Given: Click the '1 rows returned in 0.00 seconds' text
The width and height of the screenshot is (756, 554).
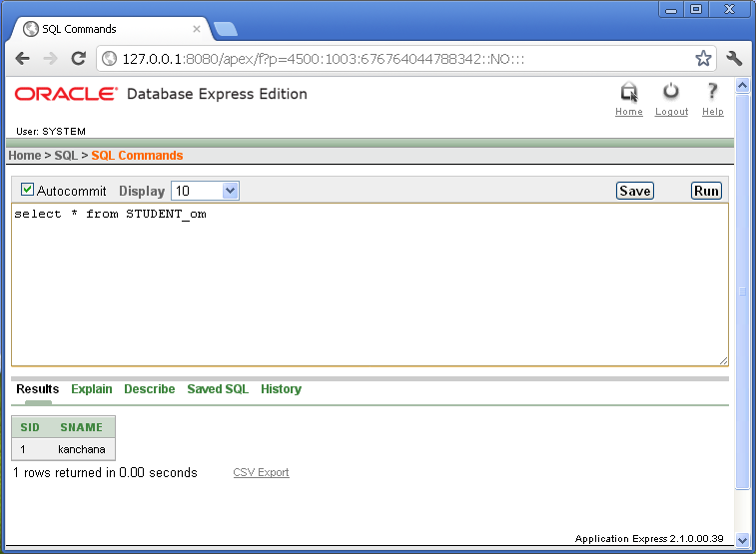Looking at the screenshot, I should (105, 472).
